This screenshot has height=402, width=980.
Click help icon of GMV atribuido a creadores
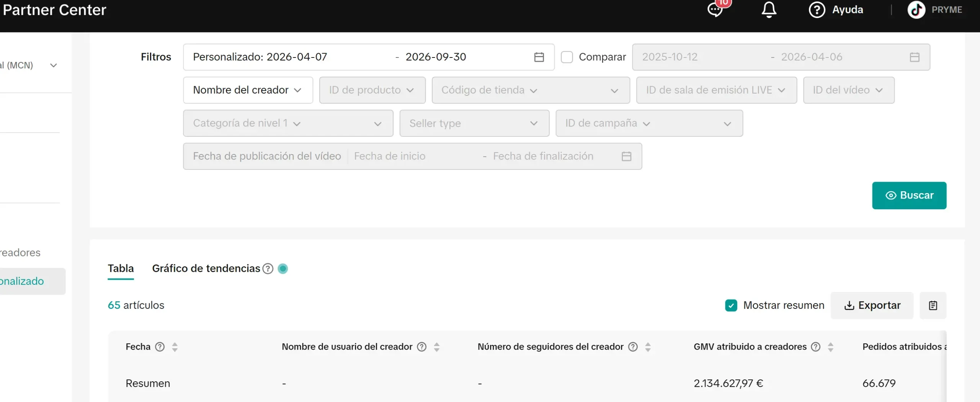(816, 347)
